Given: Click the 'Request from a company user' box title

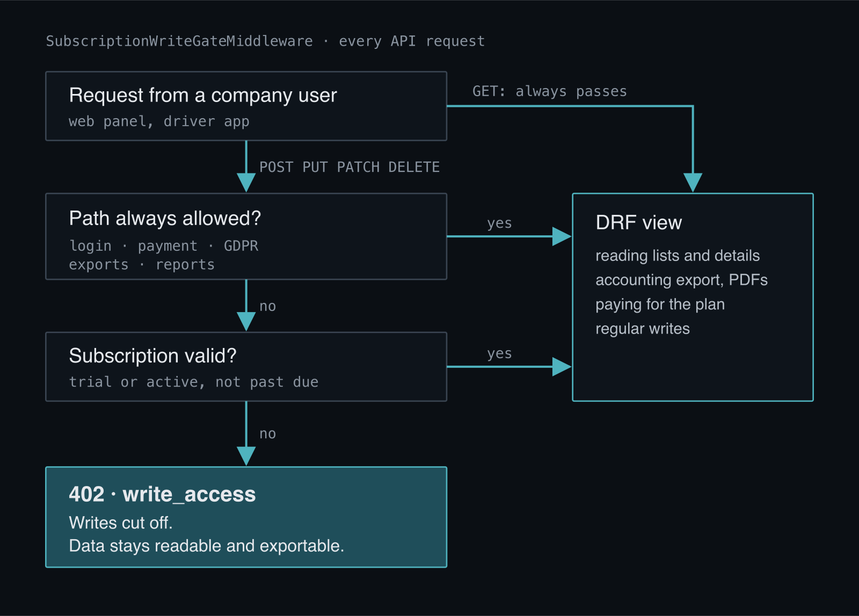Looking at the screenshot, I should pyautogui.click(x=203, y=96).
